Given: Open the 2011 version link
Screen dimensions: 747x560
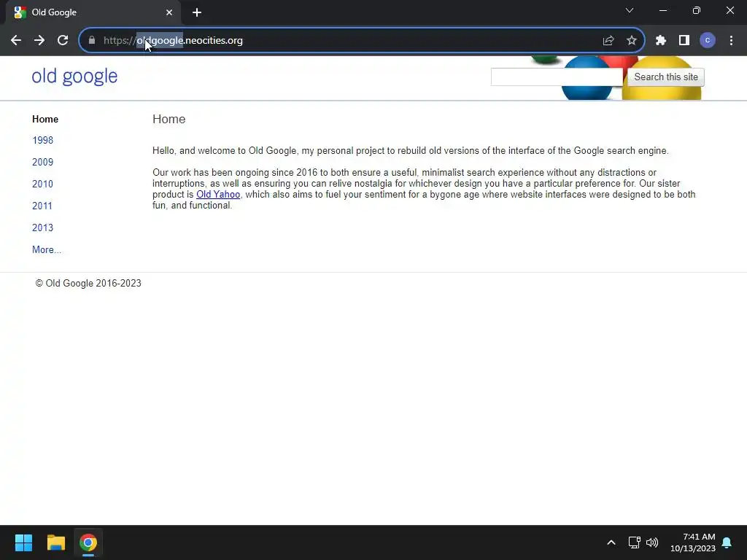Looking at the screenshot, I should tap(42, 206).
